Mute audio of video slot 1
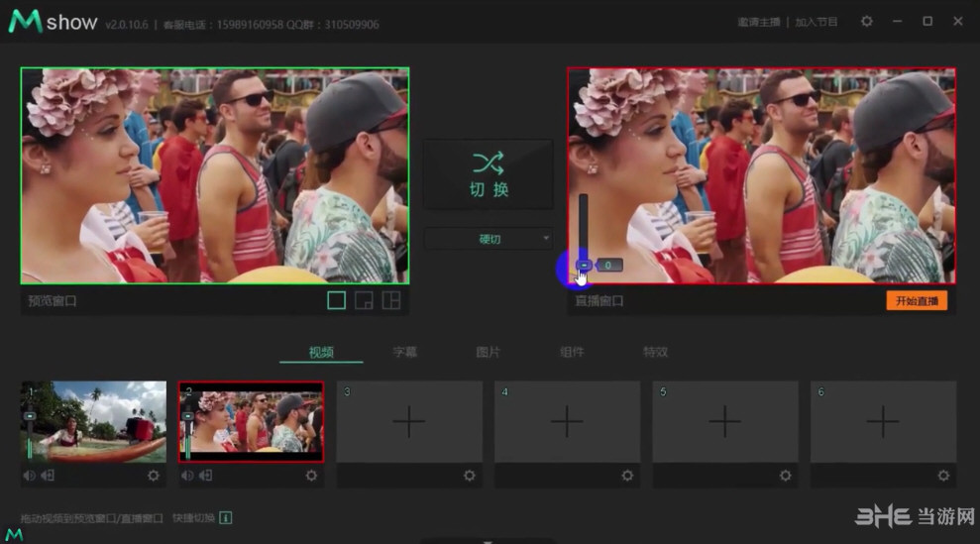980x544 pixels. [x=29, y=476]
